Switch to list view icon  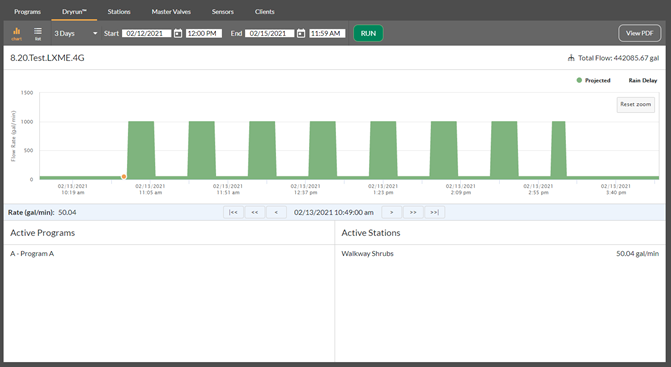[38, 33]
